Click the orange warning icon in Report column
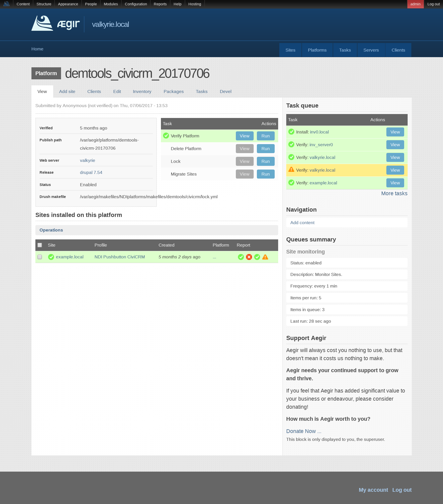This screenshot has width=443, height=504. pos(265,257)
